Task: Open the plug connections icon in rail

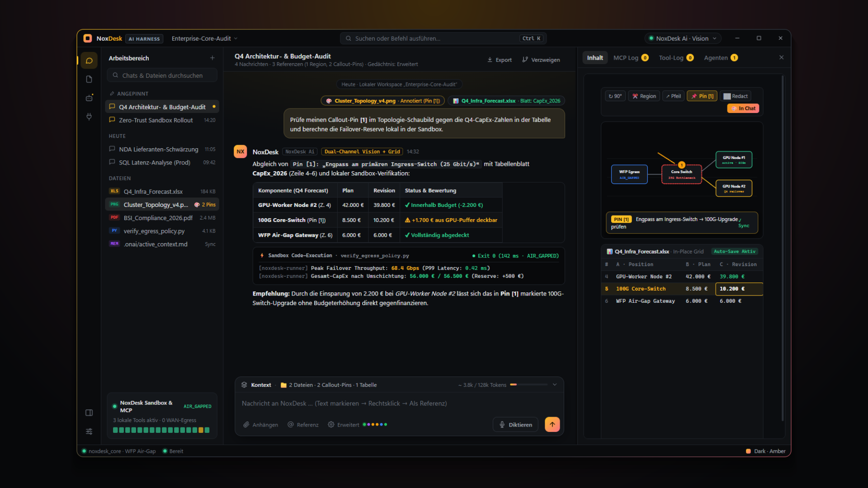Action: (89, 117)
